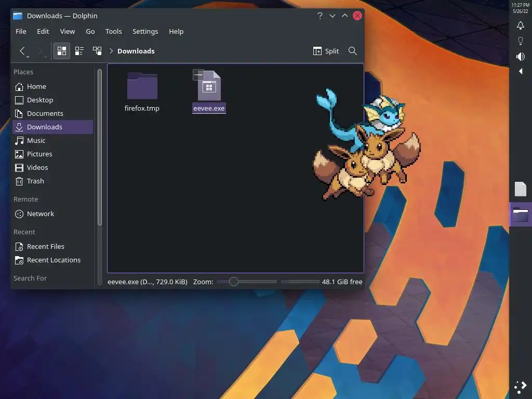Click the Dolphin help question mark
Image resolution: width=532 pixels, height=399 pixels.
[320, 16]
